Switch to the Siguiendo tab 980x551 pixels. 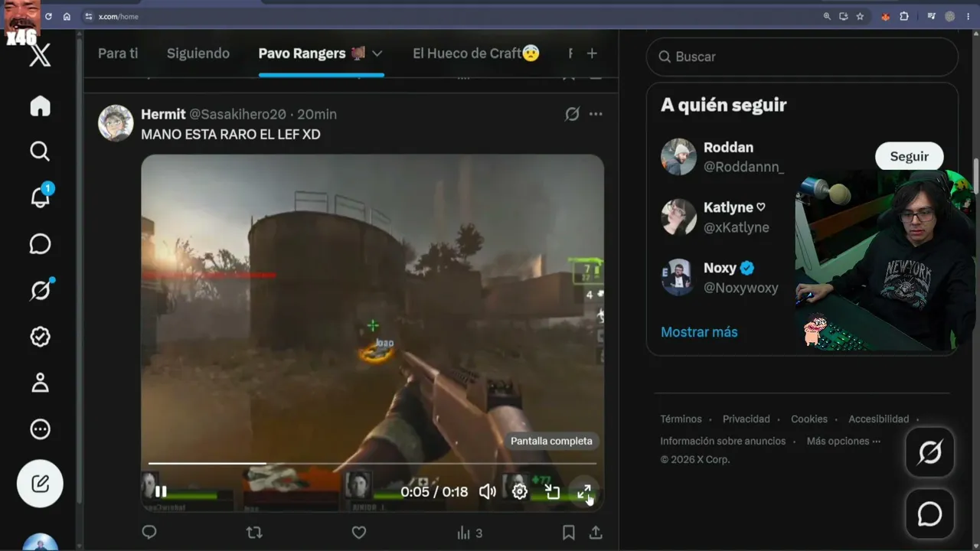coord(198,54)
